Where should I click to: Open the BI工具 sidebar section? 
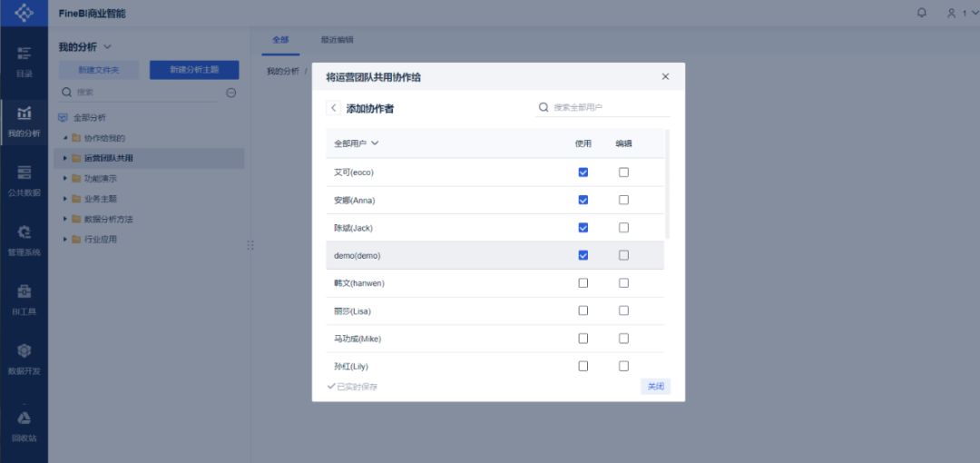[24, 300]
